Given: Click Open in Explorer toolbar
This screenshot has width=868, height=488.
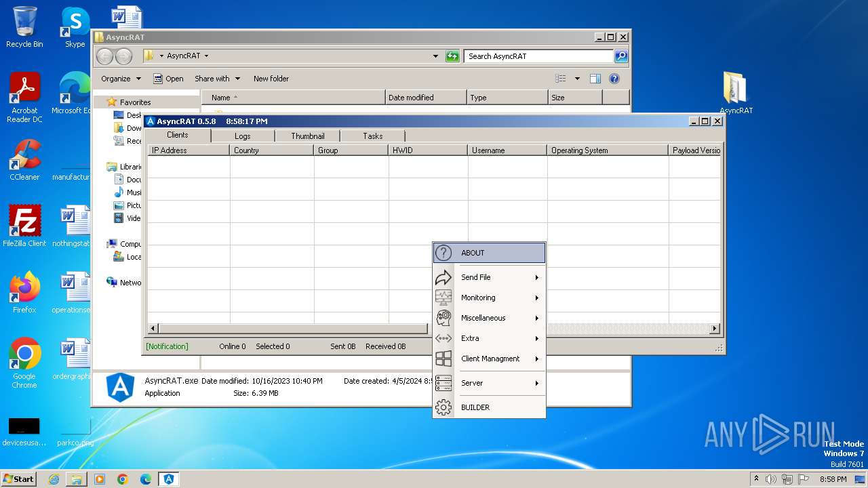Looking at the screenshot, I should (x=168, y=79).
